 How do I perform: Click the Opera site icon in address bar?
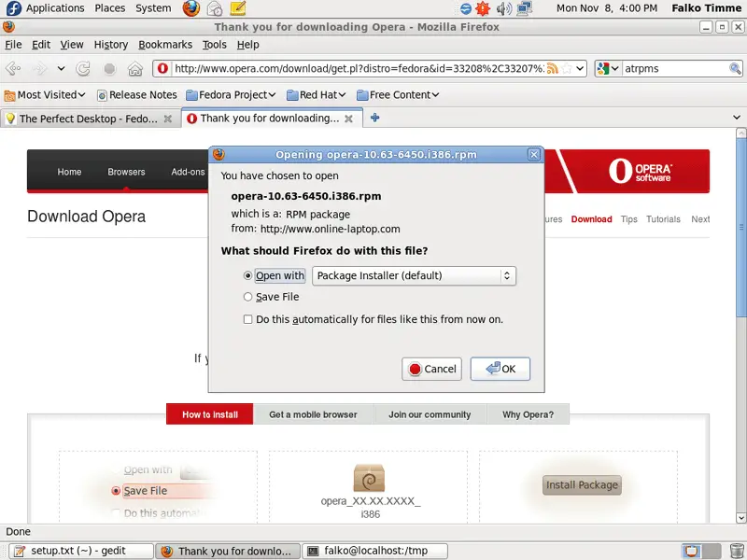162,68
